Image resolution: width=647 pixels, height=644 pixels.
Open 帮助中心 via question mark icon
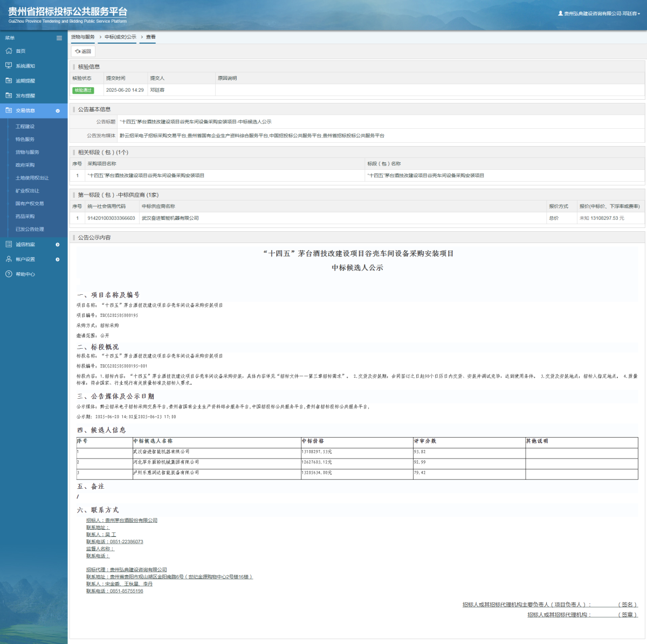coord(9,274)
